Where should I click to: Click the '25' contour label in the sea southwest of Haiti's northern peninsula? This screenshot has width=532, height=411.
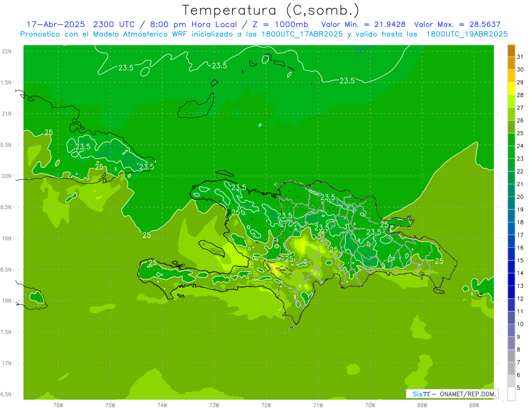click(x=147, y=235)
